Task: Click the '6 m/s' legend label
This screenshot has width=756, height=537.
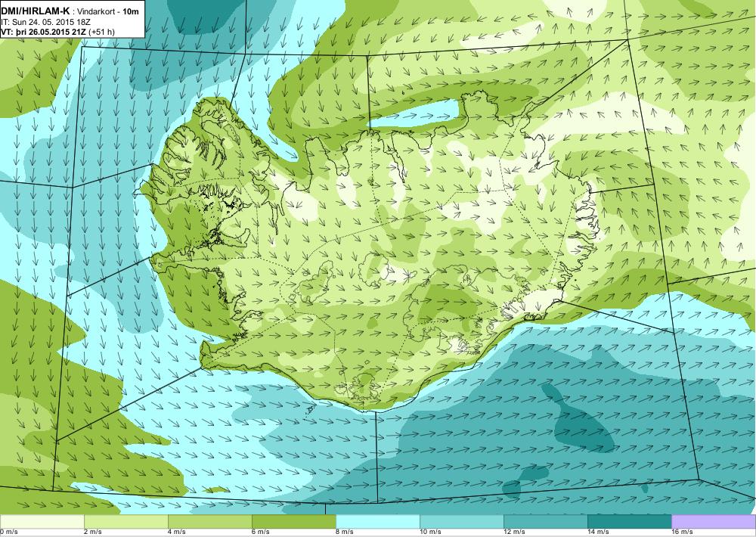Action: 261,532
